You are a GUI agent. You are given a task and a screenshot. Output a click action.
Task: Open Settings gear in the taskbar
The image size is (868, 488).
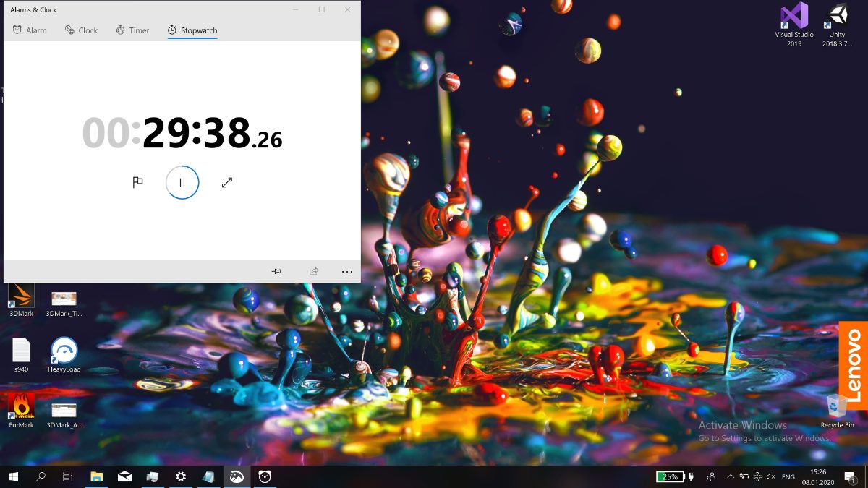[x=181, y=476]
